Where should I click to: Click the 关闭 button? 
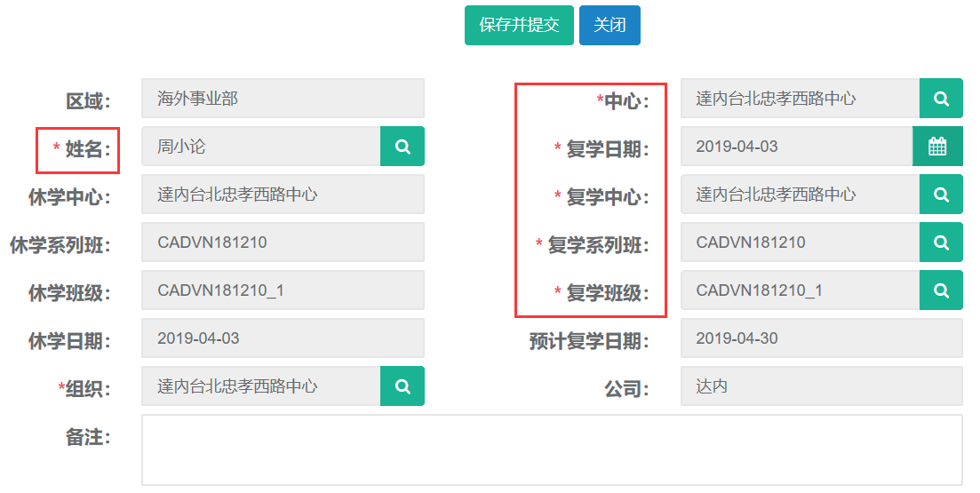tap(610, 26)
